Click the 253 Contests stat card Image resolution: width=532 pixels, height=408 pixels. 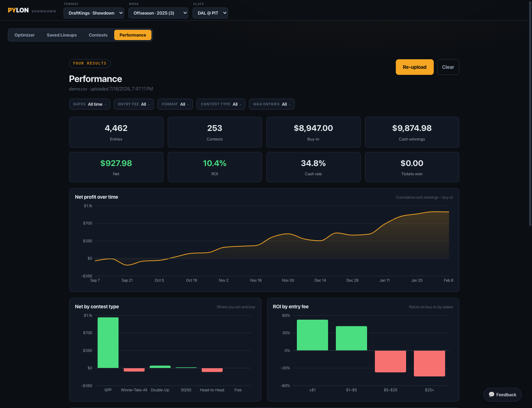coord(215,132)
